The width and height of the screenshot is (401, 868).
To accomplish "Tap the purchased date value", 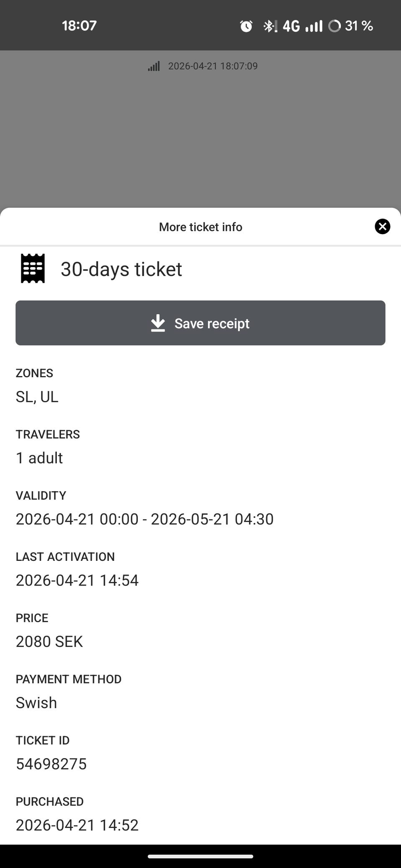I will (x=77, y=825).
